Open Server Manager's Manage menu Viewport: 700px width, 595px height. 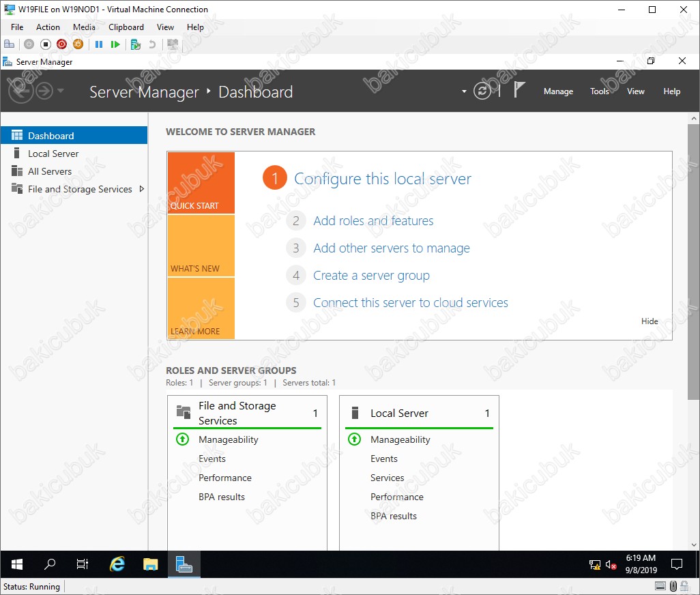558,91
